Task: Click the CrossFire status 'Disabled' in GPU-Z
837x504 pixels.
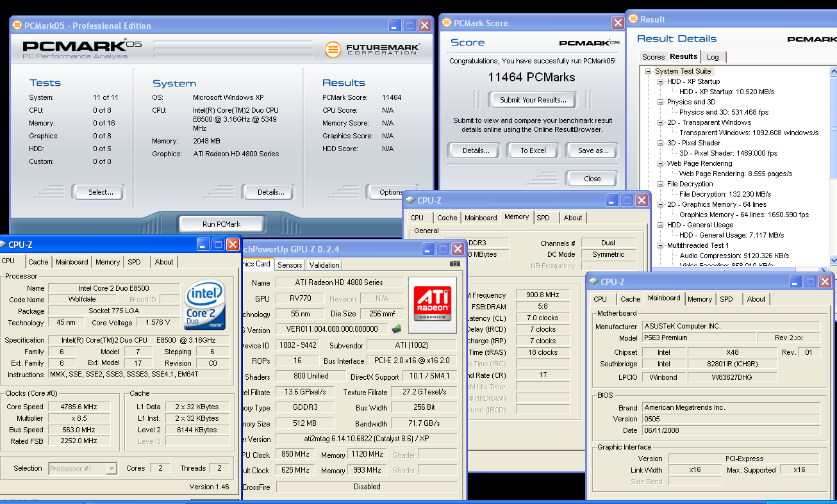Action: 367,487
